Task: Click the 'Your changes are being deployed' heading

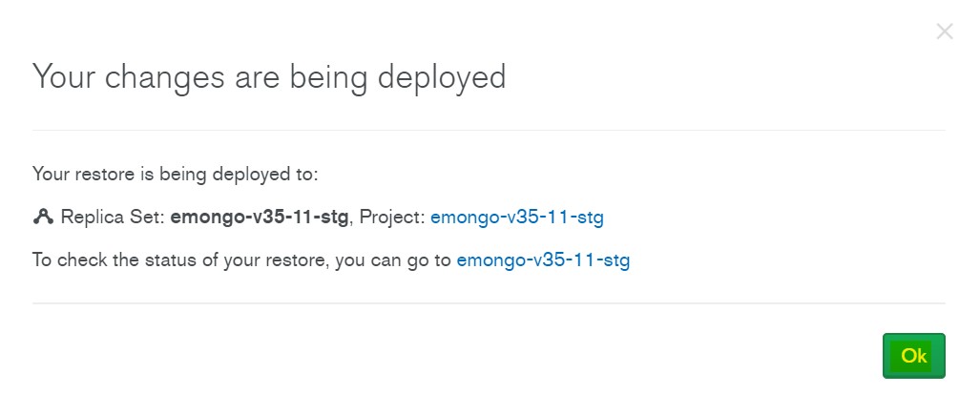Action: [269, 76]
